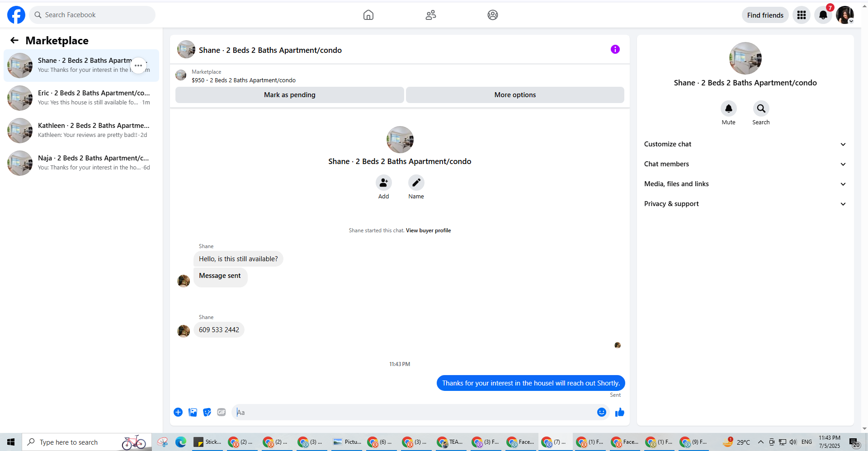Open View buyer profile link
The width and height of the screenshot is (868, 451).
click(428, 230)
